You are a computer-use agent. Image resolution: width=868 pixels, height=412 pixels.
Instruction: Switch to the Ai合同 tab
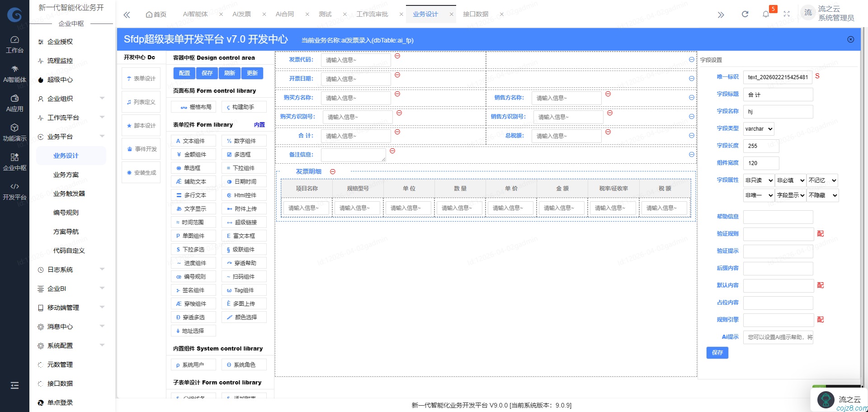pyautogui.click(x=285, y=14)
